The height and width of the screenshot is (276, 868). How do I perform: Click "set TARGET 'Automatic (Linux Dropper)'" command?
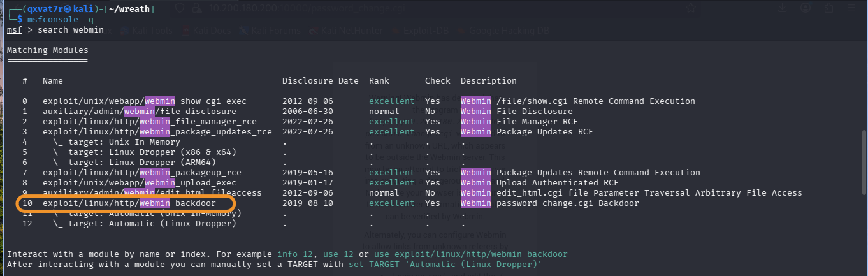(445, 265)
